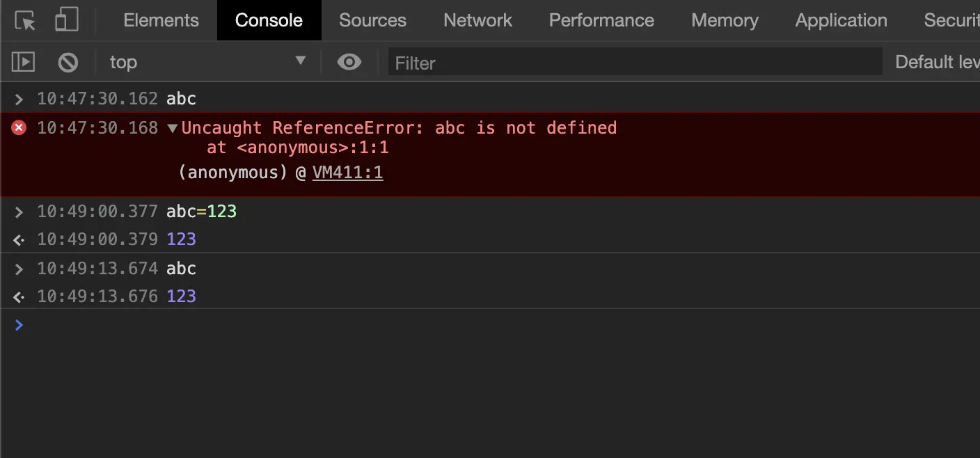Open the top context dropdown
This screenshot has width=980, height=458.
pyautogui.click(x=207, y=63)
